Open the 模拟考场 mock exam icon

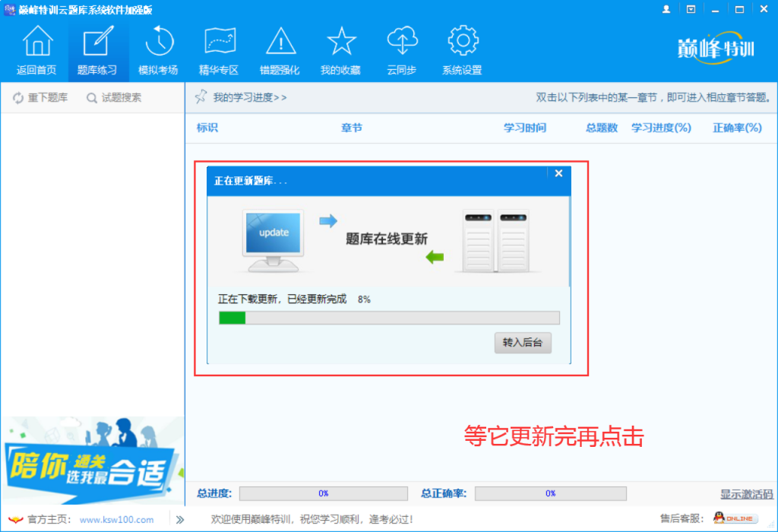(159, 47)
